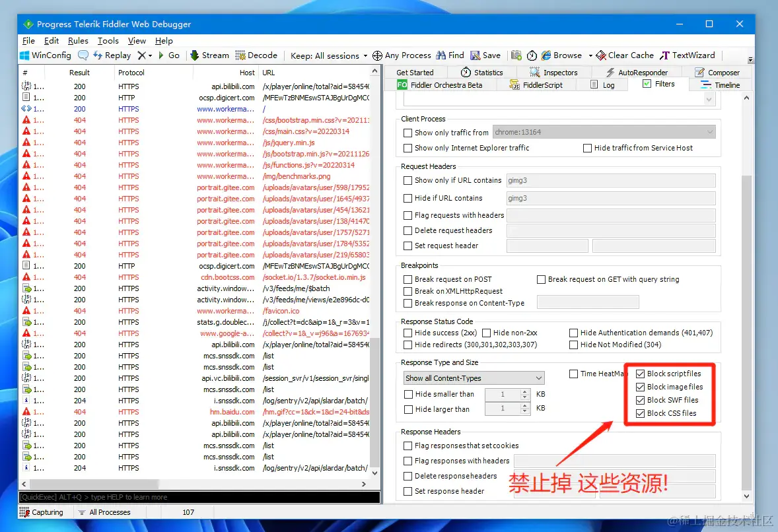This screenshot has height=532, width=778.
Task: Uncheck Block scriptfiles checkbox
Action: click(640, 374)
